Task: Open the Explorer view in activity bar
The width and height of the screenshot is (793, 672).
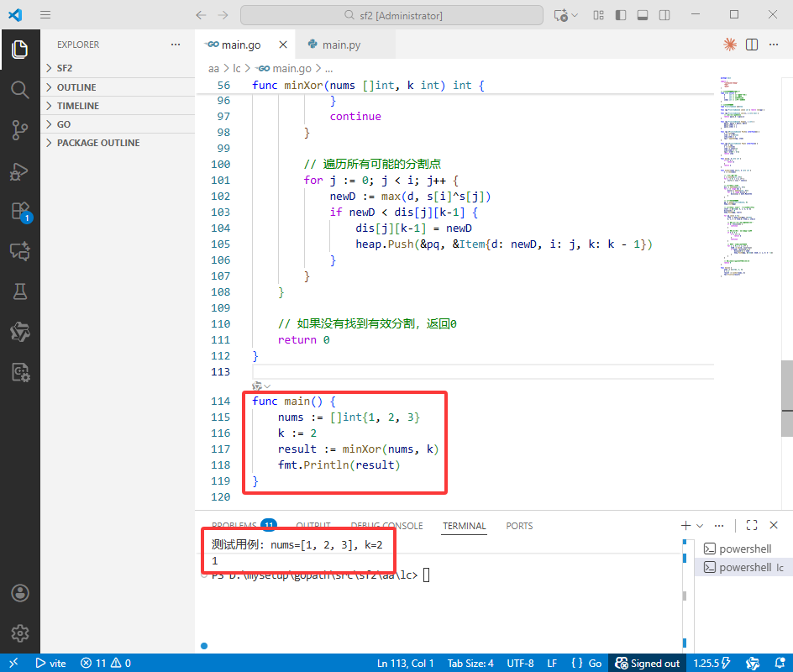Action: point(19,49)
